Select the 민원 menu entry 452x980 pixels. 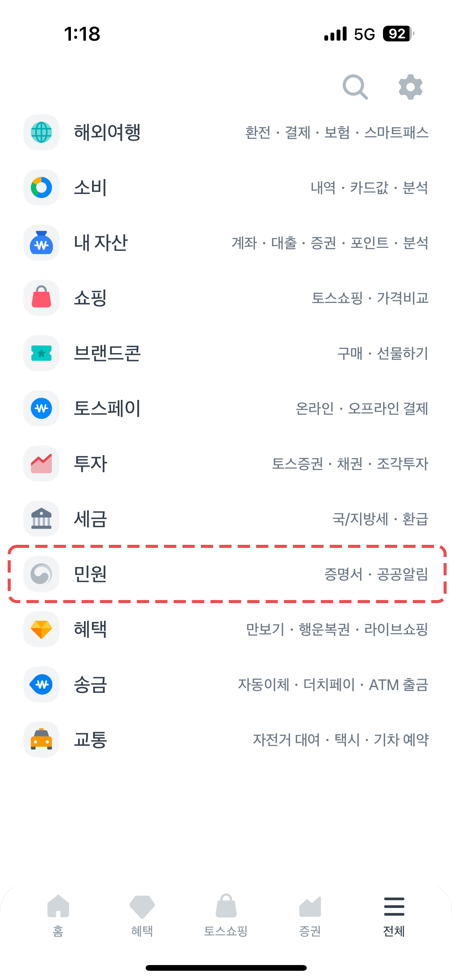pyautogui.click(x=90, y=574)
